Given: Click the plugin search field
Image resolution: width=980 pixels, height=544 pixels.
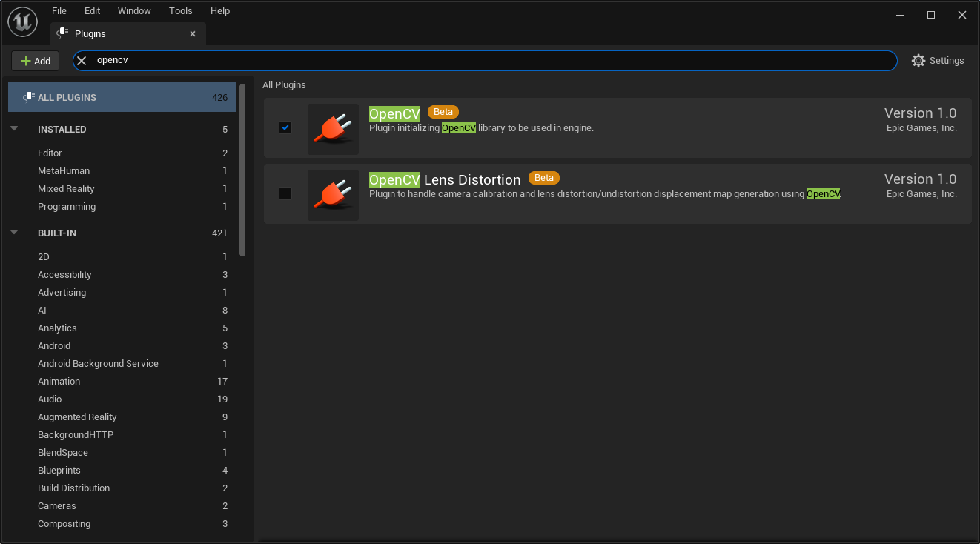Looking at the screenshot, I should 485,61.
